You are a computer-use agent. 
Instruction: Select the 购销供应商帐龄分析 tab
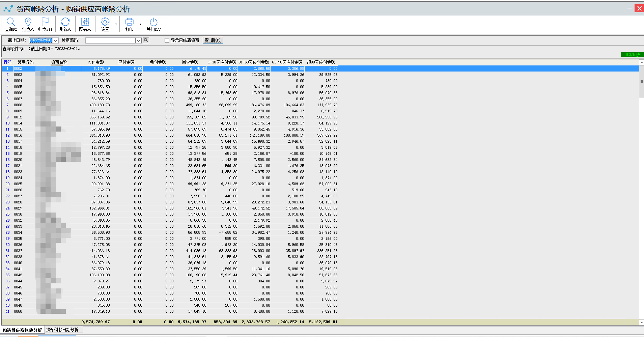[22, 330]
